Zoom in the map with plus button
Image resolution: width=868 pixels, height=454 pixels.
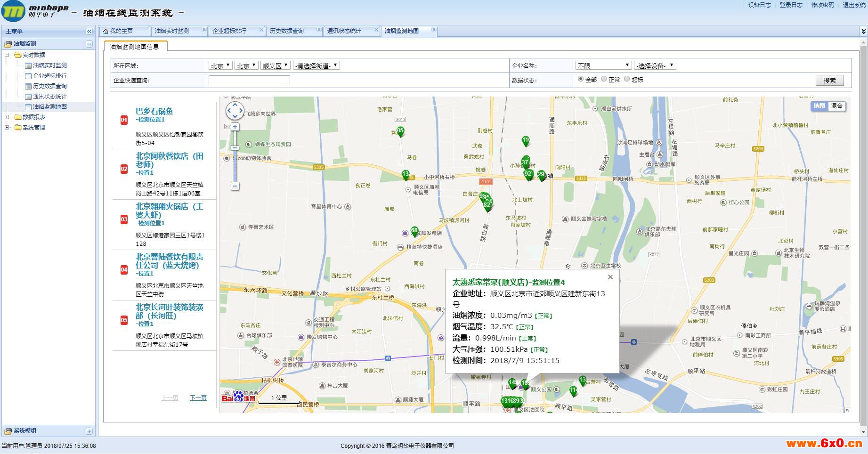pyautogui.click(x=235, y=127)
